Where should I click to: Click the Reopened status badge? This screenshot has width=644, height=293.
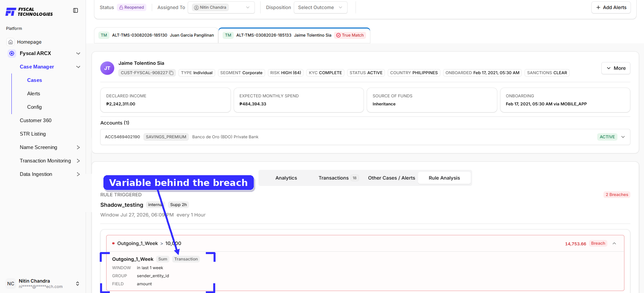[132, 7]
